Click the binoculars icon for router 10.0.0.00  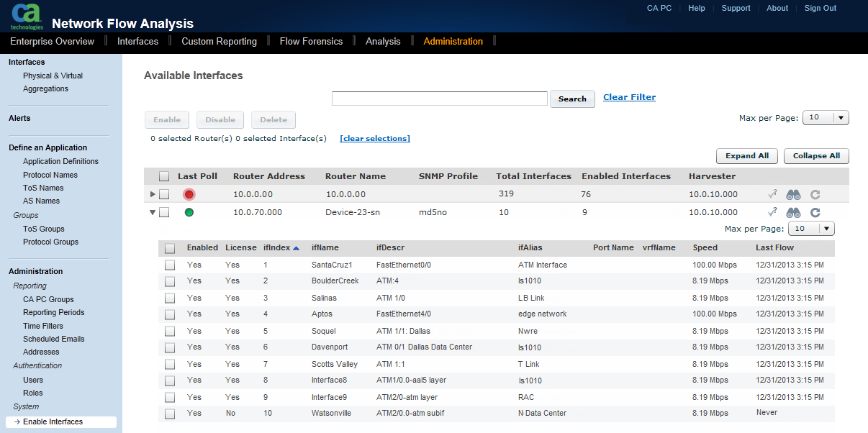tap(793, 194)
